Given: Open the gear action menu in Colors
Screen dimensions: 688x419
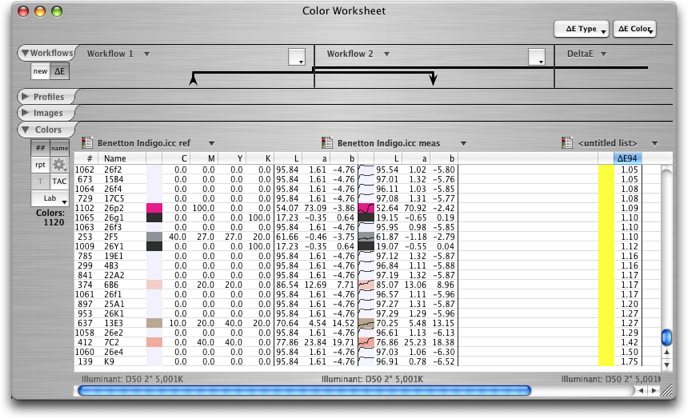Looking at the screenshot, I should (x=59, y=165).
